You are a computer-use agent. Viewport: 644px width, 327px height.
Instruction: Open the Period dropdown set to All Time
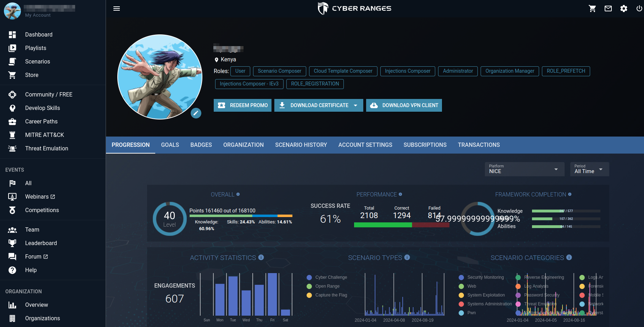point(589,169)
